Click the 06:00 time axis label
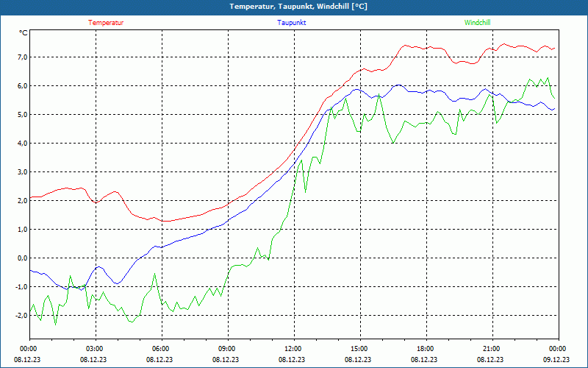588x368 pixels. pos(162,348)
